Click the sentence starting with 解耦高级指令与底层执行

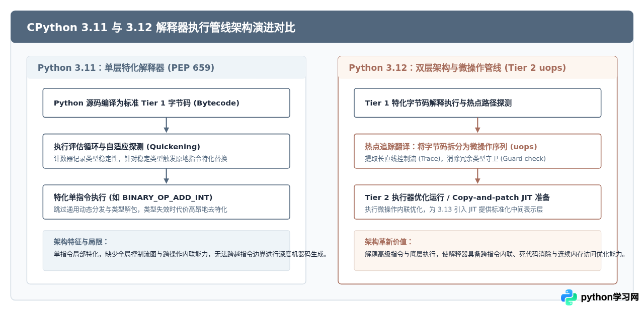click(x=496, y=254)
